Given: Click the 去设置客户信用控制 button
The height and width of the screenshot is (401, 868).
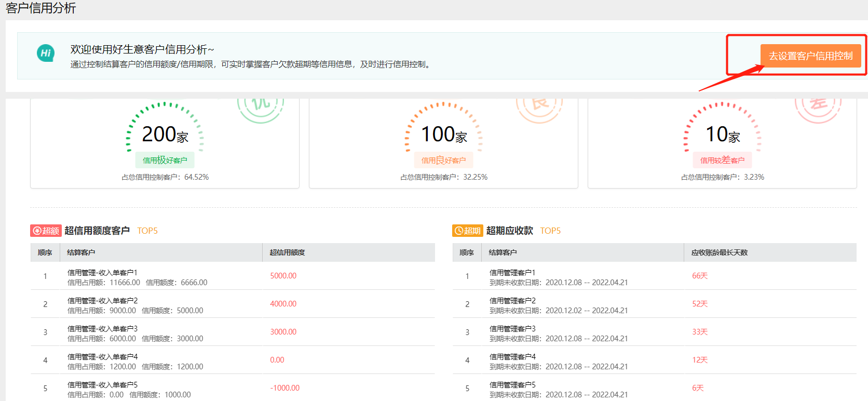Looking at the screenshot, I should tap(810, 56).
